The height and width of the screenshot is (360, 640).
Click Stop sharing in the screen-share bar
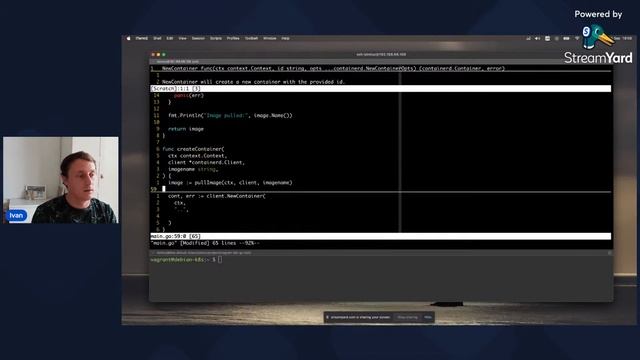click(407, 317)
